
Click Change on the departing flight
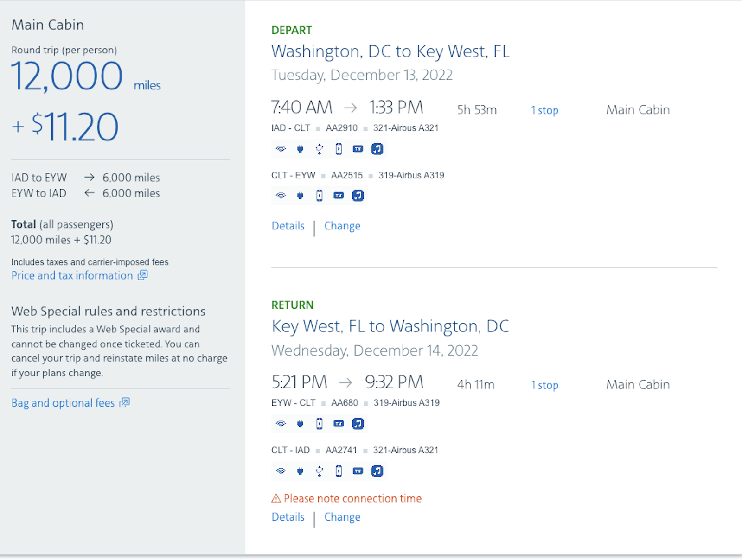342,226
